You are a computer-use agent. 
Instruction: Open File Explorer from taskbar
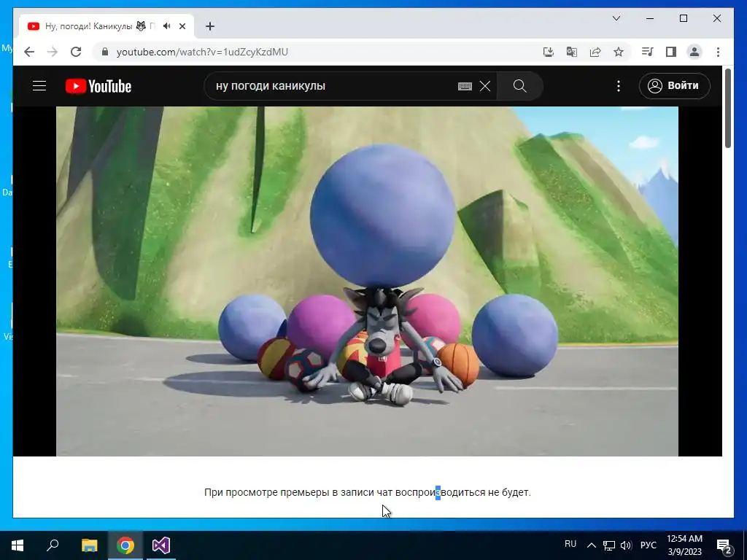click(89, 545)
